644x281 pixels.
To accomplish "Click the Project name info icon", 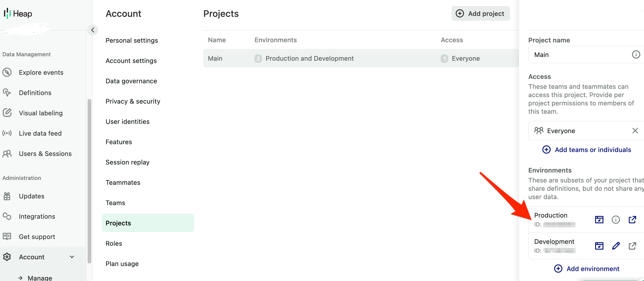I will [x=636, y=54].
